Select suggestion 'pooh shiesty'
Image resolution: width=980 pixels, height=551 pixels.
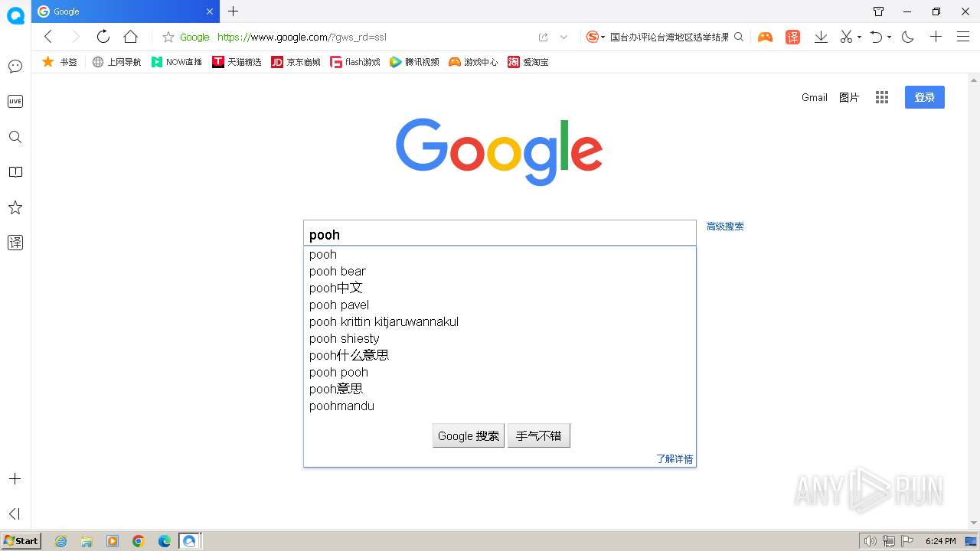pyautogui.click(x=500, y=338)
